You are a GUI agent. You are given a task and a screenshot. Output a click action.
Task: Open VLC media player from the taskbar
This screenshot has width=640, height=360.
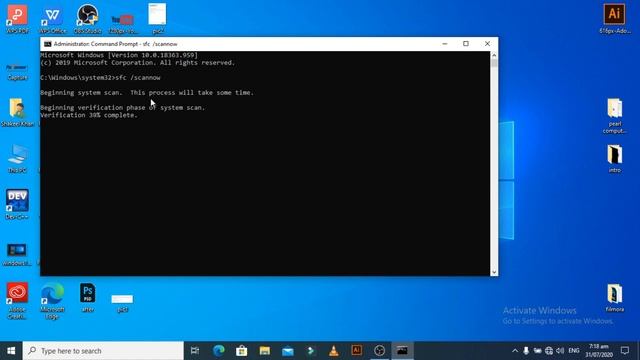click(333, 351)
